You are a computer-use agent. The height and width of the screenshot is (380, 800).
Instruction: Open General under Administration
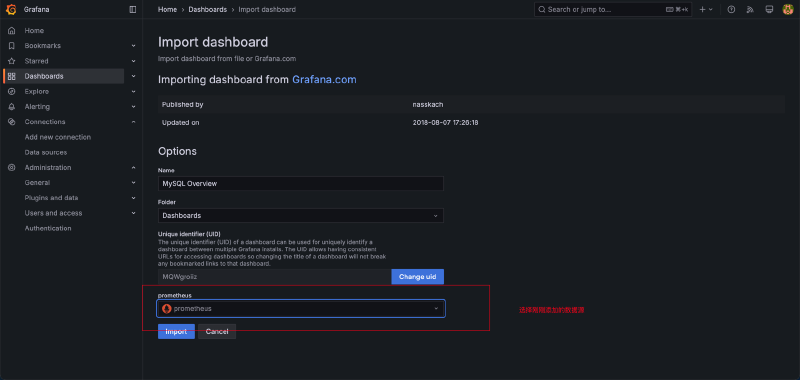pyautogui.click(x=37, y=183)
